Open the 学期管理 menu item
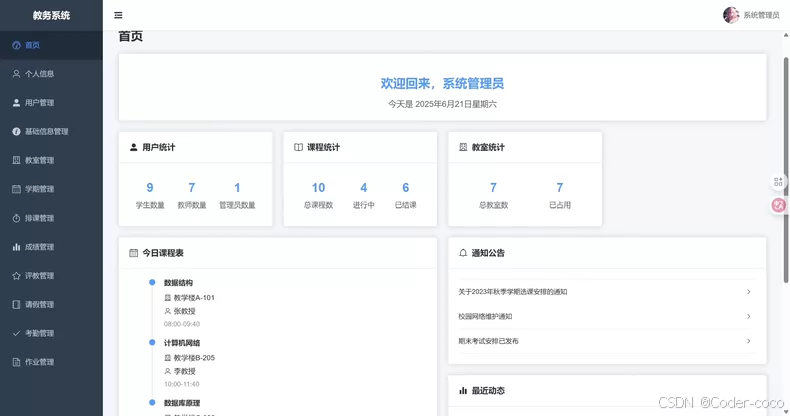The image size is (790, 416). click(x=51, y=189)
